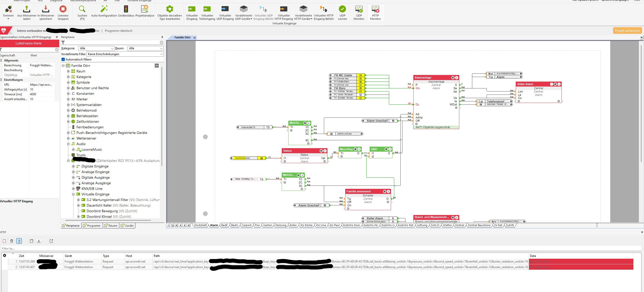
Task: Start Auto-Konfiguration
Action: point(104,11)
